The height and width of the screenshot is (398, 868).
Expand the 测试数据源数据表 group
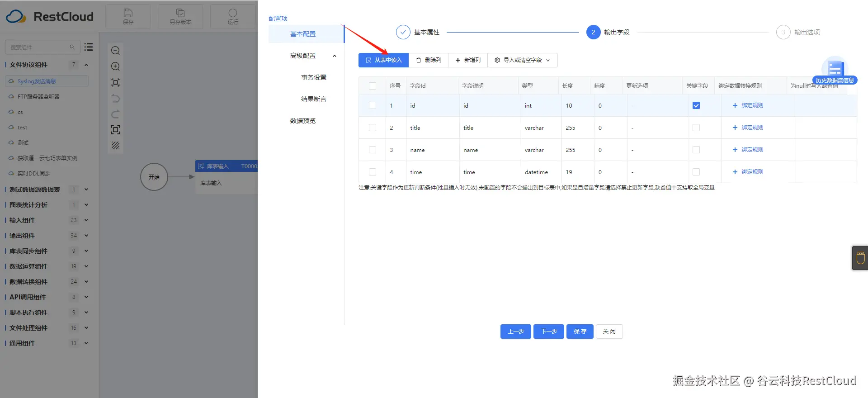pos(86,190)
